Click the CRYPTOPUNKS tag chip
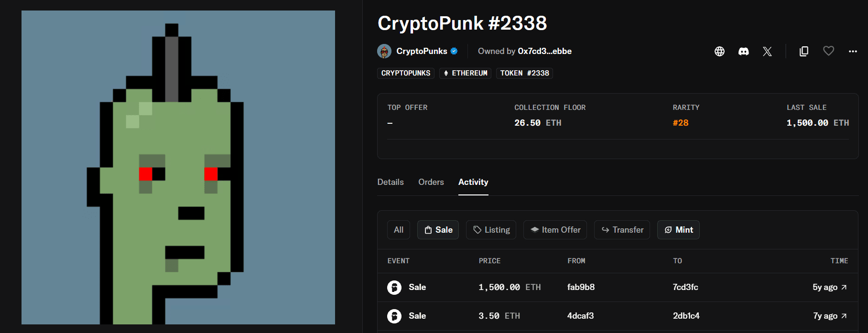This screenshot has width=868, height=333. pos(406,73)
